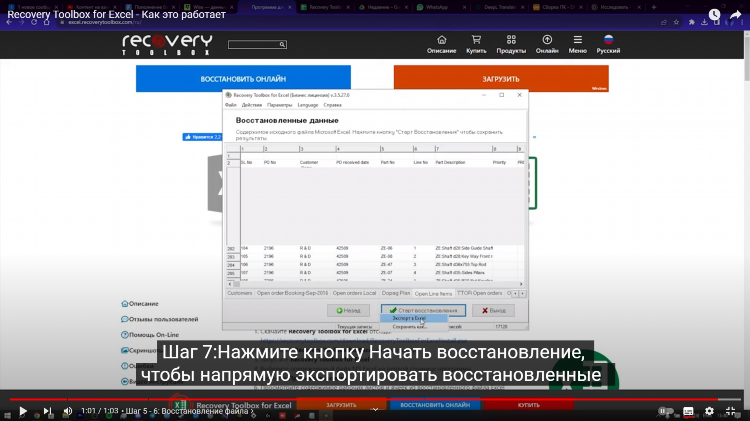The width and height of the screenshot is (750, 421).
Task: Open a new browser tab with plus
Action: tap(654, 7)
